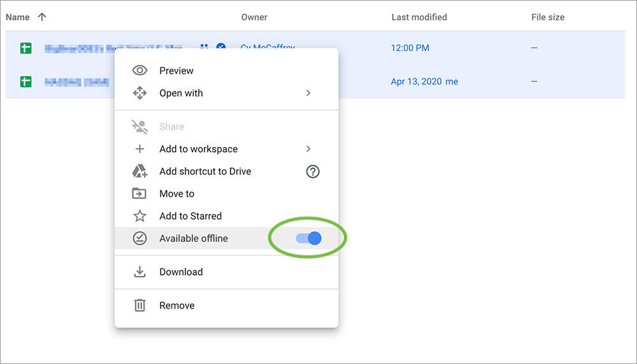The height and width of the screenshot is (364, 637).
Task: Click the Open with arrows icon
Action: 140,93
